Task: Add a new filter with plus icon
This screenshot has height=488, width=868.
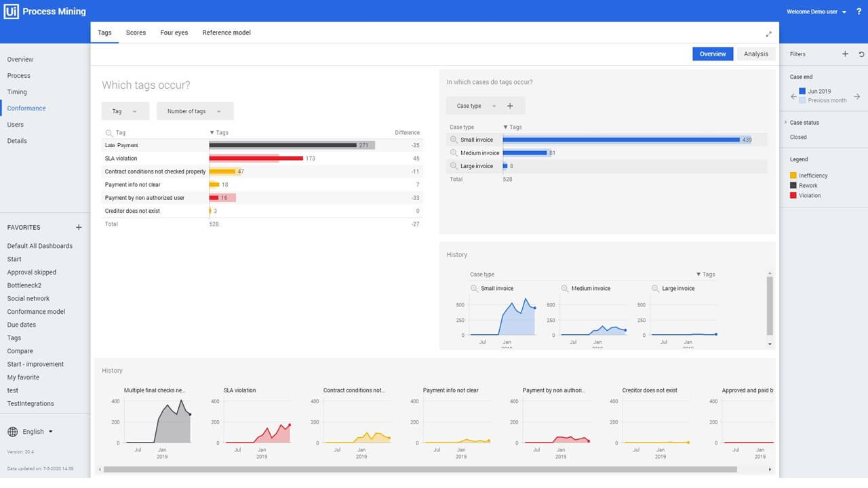Action: [845, 54]
